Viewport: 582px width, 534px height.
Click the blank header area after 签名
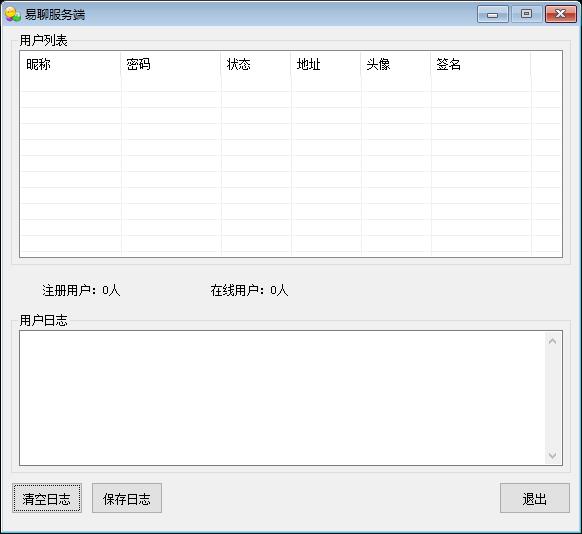tap(546, 64)
